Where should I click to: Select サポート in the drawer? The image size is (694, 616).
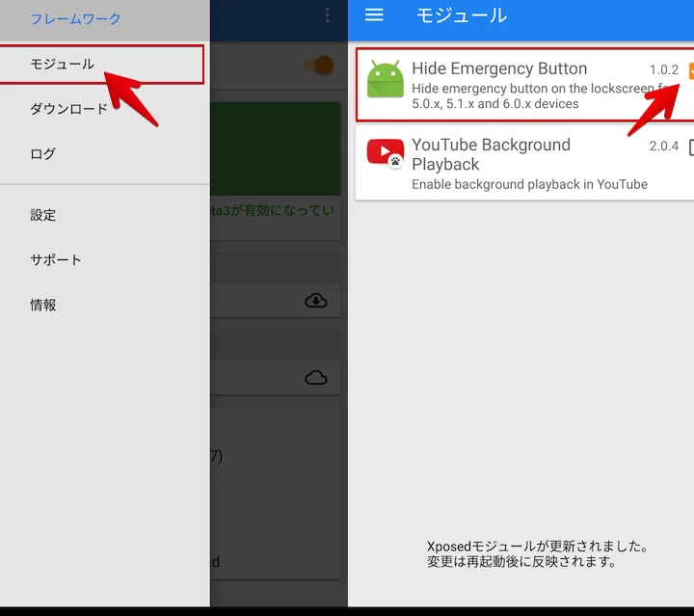click(56, 260)
